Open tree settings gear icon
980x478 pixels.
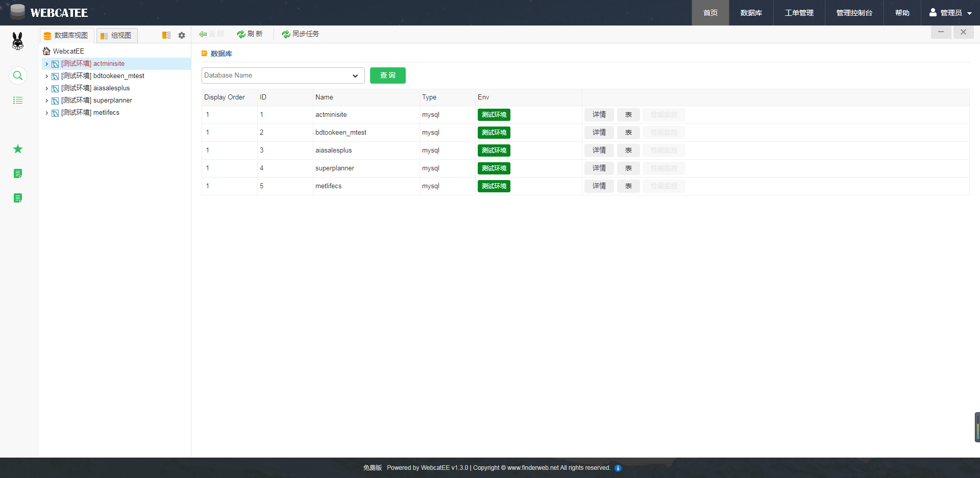tap(182, 35)
